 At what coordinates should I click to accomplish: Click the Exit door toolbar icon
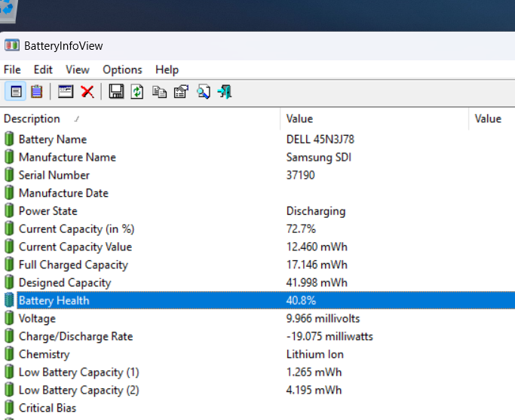[225, 92]
